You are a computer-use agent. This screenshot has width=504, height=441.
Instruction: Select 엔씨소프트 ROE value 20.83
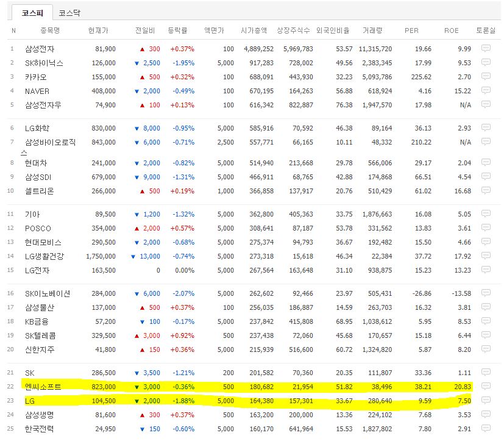click(462, 387)
